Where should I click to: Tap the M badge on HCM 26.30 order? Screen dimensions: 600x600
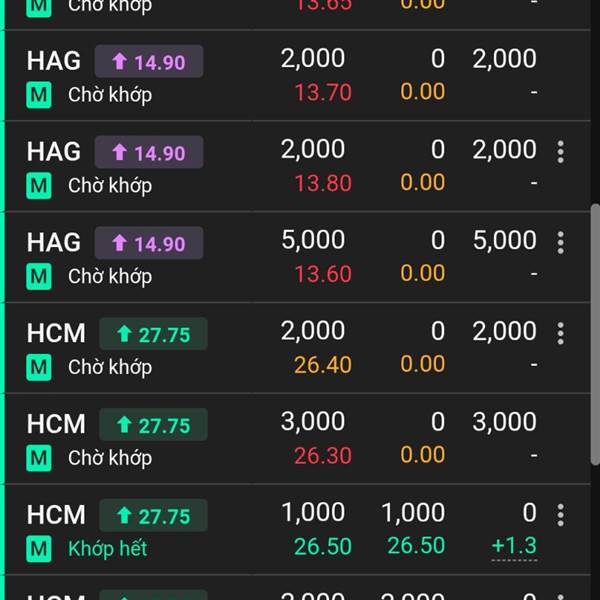(39, 458)
